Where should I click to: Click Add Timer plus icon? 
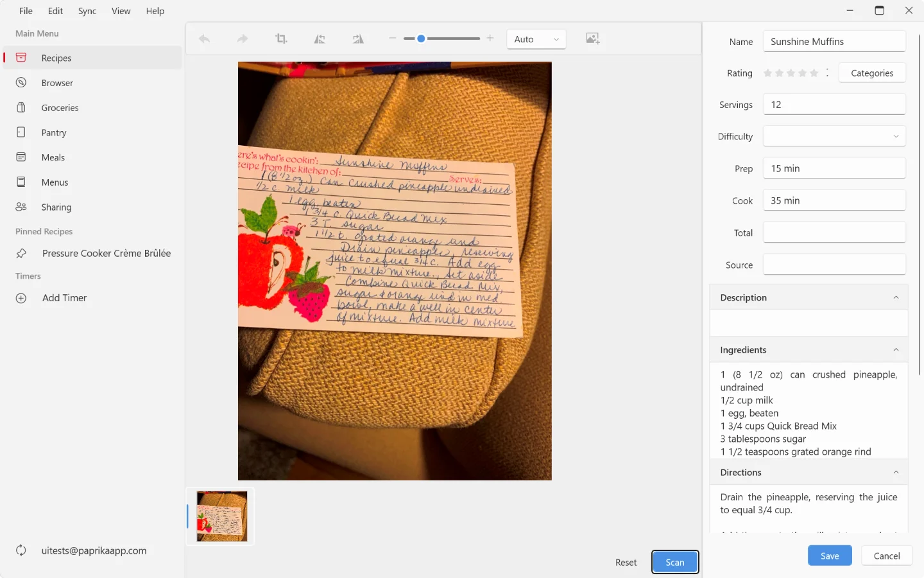click(21, 298)
